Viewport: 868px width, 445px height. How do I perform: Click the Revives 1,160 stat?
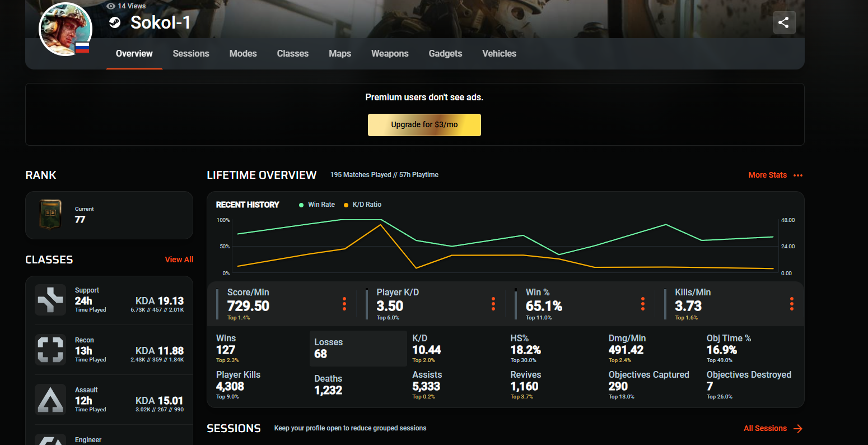(x=526, y=385)
